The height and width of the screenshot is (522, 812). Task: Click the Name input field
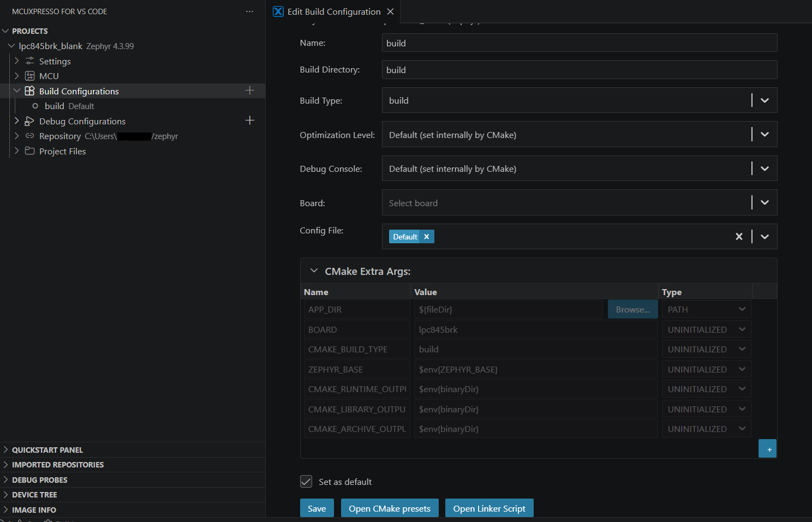[x=580, y=43]
